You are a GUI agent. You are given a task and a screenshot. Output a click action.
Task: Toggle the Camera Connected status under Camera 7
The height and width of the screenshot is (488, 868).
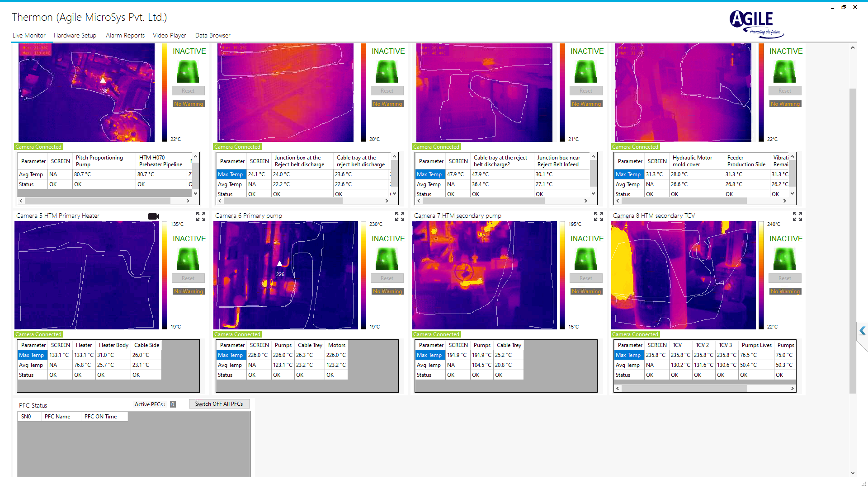coord(436,334)
